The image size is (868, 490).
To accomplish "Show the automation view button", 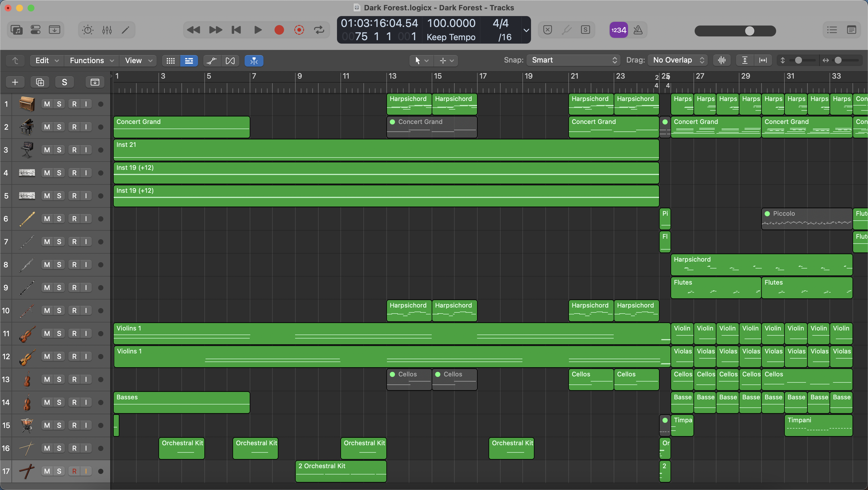I will point(212,61).
